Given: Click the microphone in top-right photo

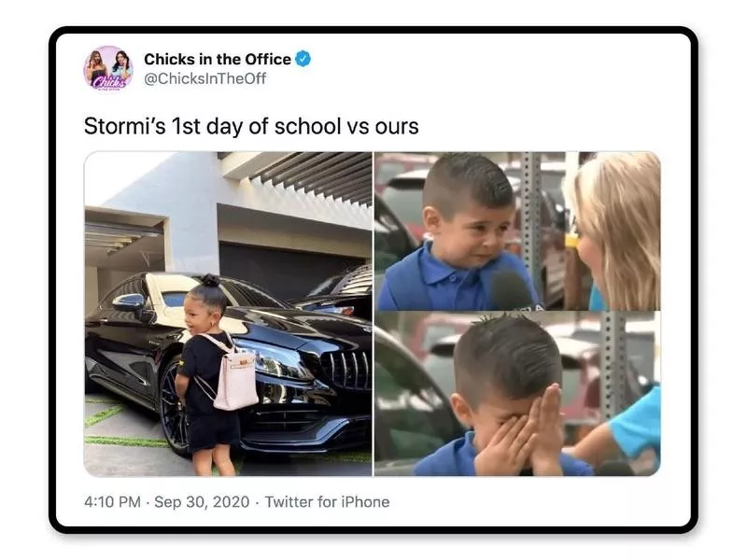Looking at the screenshot, I should pos(511,291).
